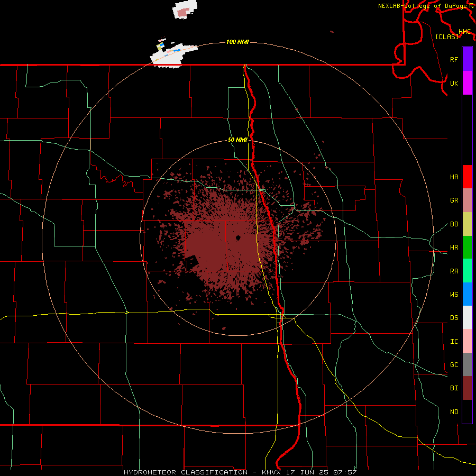
Task: Select the red HA legend swatch
Action: click(467, 177)
